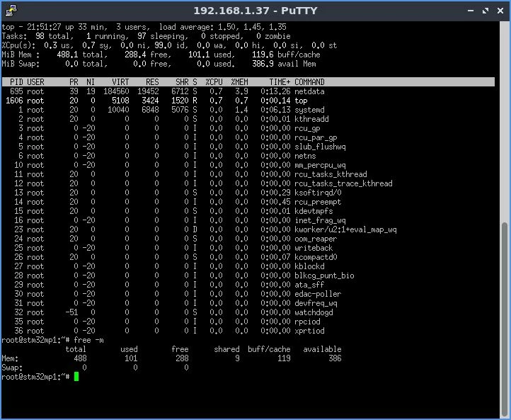The height and width of the screenshot is (420, 511).
Task: Click the COMMAND column header
Action: 309,82
